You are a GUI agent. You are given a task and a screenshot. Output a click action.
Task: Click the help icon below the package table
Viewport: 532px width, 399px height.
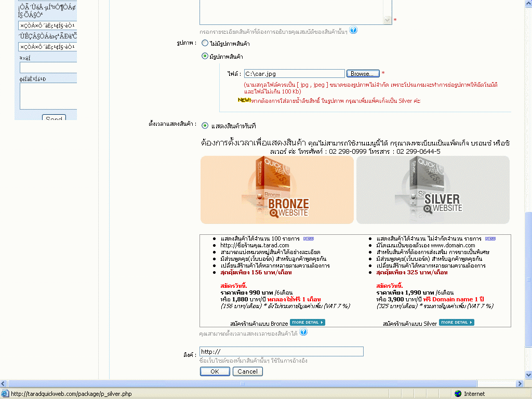pos(303,332)
